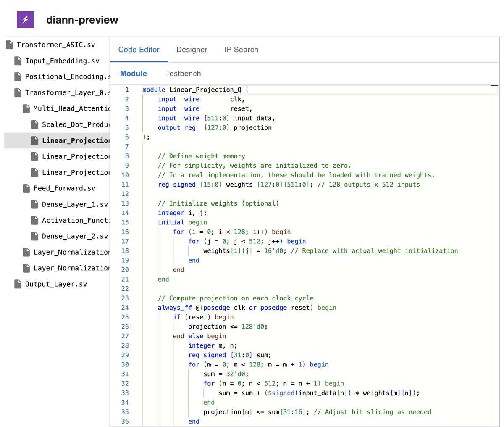Viewport: 504px width, 427px height.
Task: Click the purple lightning bolt app logo
Action: click(25, 19)
